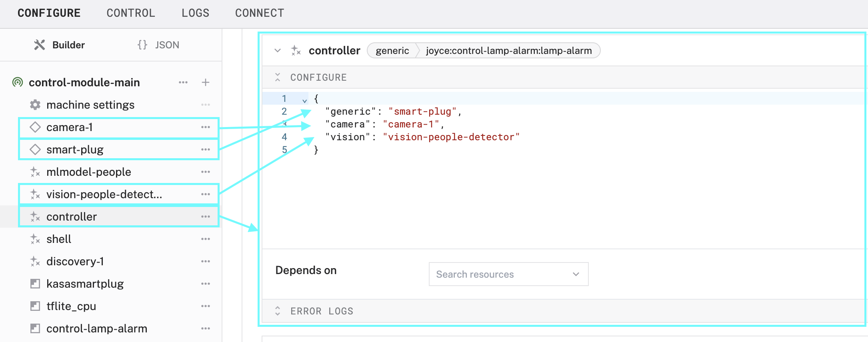
Task: Click the control-module-main machine icon
Action: tap(18, 82)
